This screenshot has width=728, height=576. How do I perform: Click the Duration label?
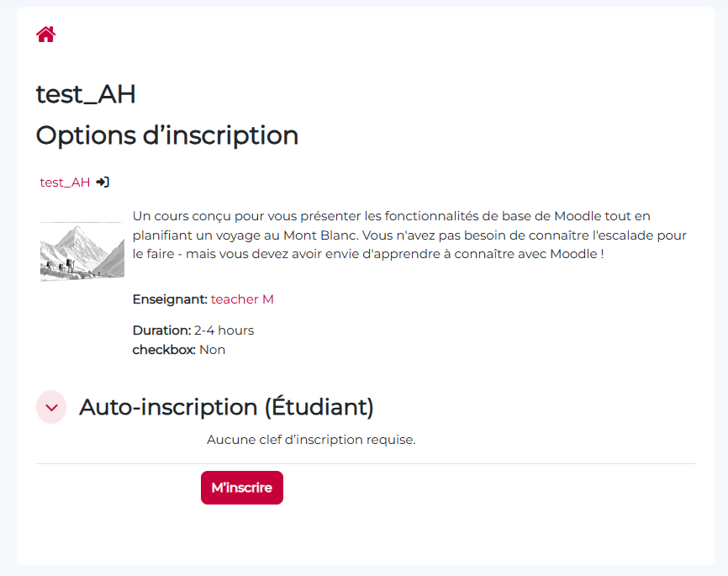tap(161, 330)
